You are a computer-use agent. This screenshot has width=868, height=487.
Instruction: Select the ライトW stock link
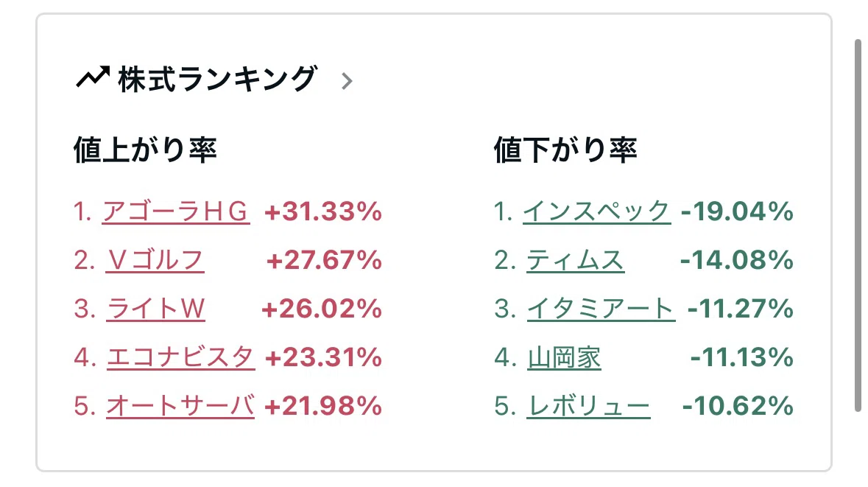tap(155, 309)
